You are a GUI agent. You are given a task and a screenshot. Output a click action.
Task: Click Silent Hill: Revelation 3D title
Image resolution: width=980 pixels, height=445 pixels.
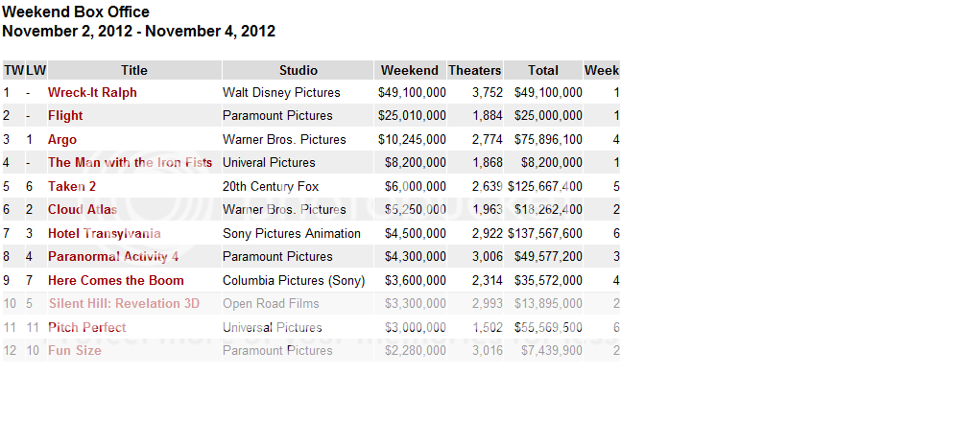pos(124,304)
